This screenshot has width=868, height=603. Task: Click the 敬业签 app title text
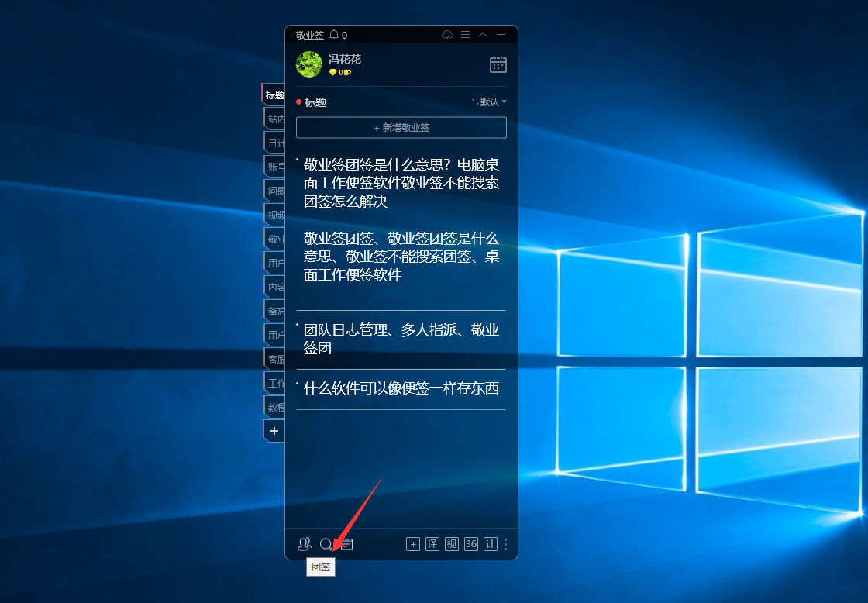(309, 36)
